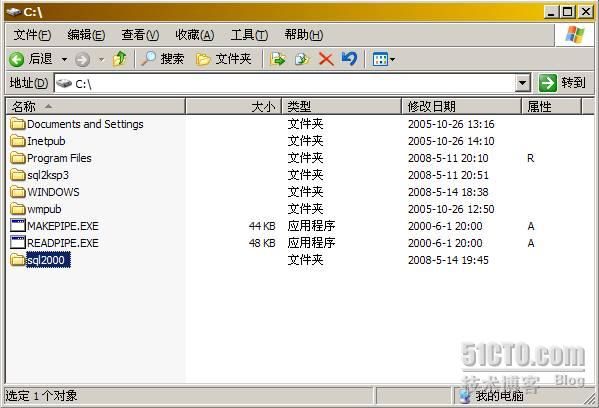Click the sql2ksp3 folder name
Screen dimensions: 599x408
48,175
